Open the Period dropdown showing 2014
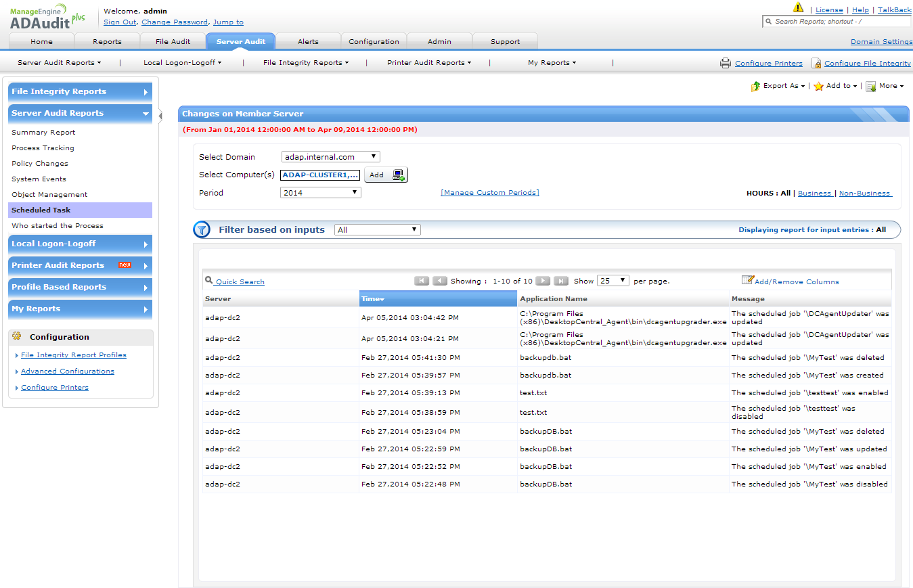 321,193
